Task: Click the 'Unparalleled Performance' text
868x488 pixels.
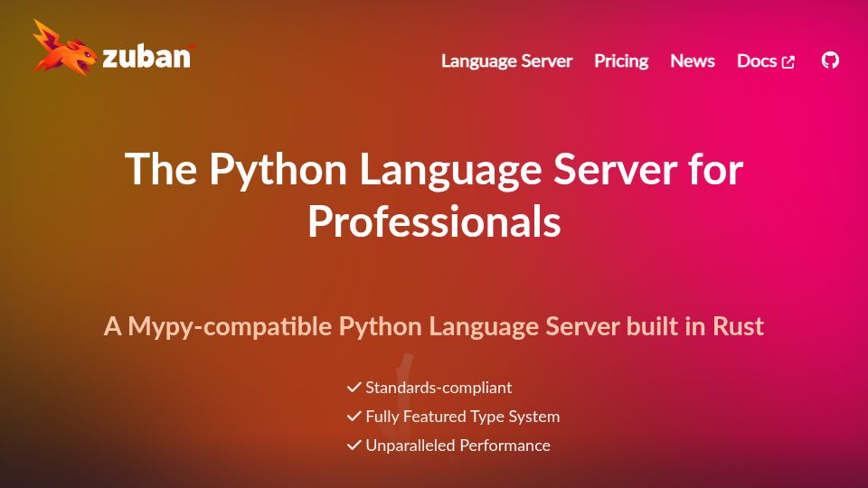Action: [x=458, y=445]
